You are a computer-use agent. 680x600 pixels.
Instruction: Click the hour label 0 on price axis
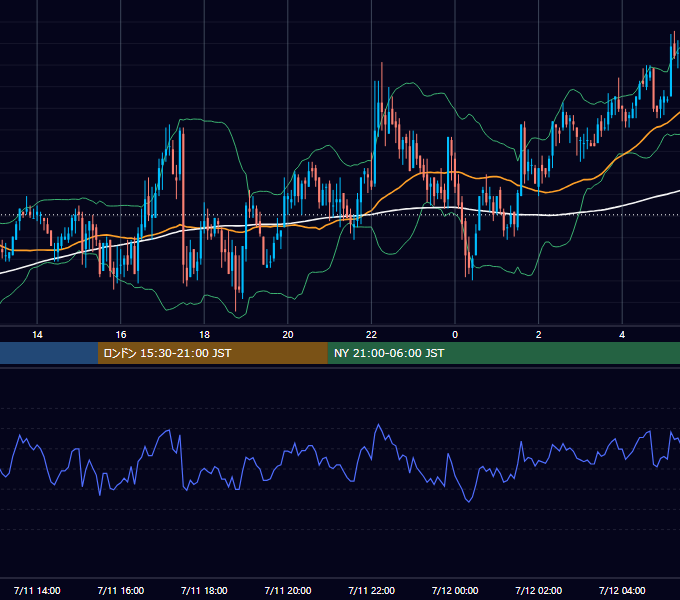(x=455, y=335)
